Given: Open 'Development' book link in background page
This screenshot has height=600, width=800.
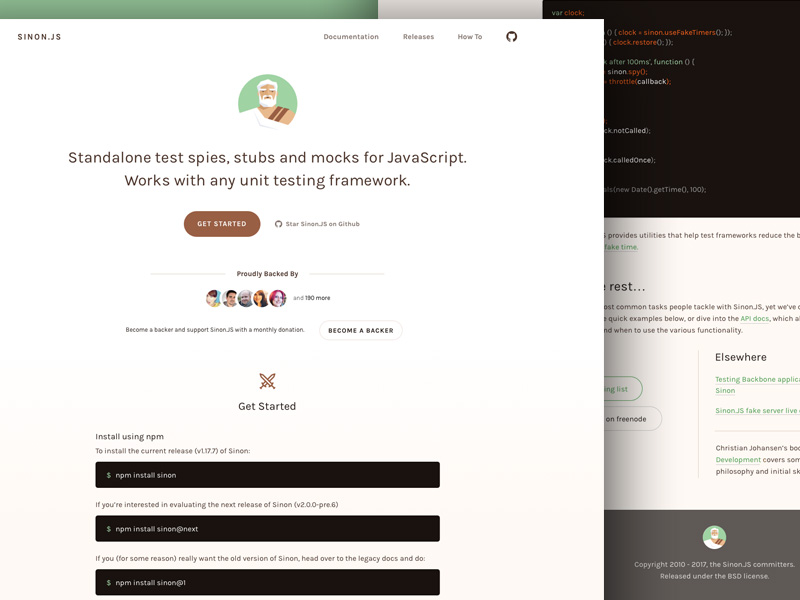Looking at the screenshot, I should 738,460.
